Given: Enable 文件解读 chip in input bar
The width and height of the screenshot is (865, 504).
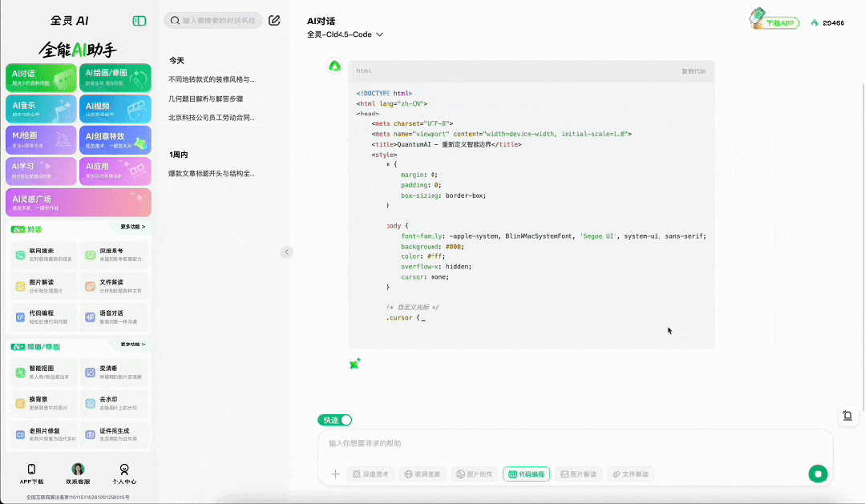Looking at the screenshot, I should [631, 474].
